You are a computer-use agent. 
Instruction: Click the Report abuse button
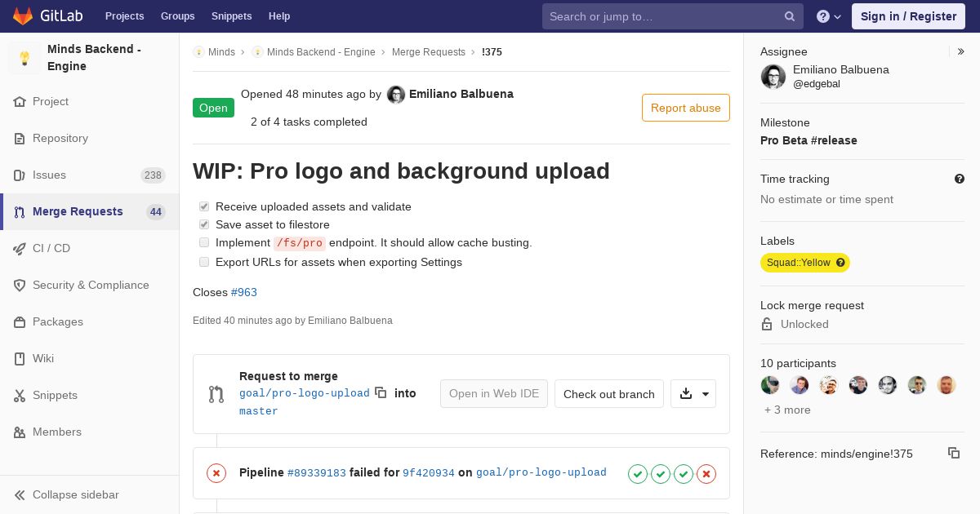coord(686,108)
